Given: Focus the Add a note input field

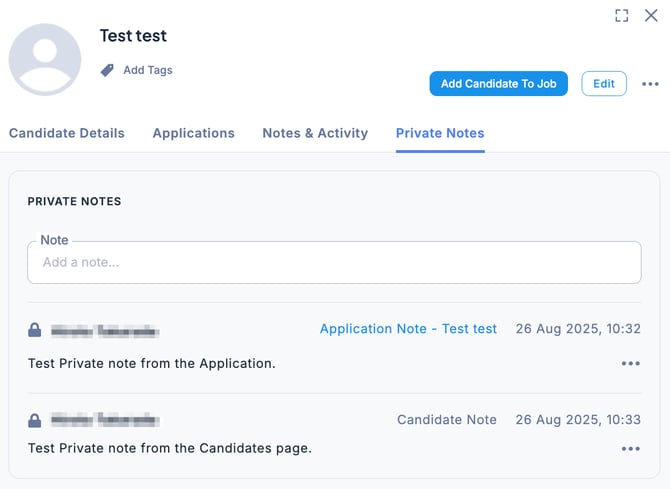Looking at the screenshot, I should click(x=334, y=262).
